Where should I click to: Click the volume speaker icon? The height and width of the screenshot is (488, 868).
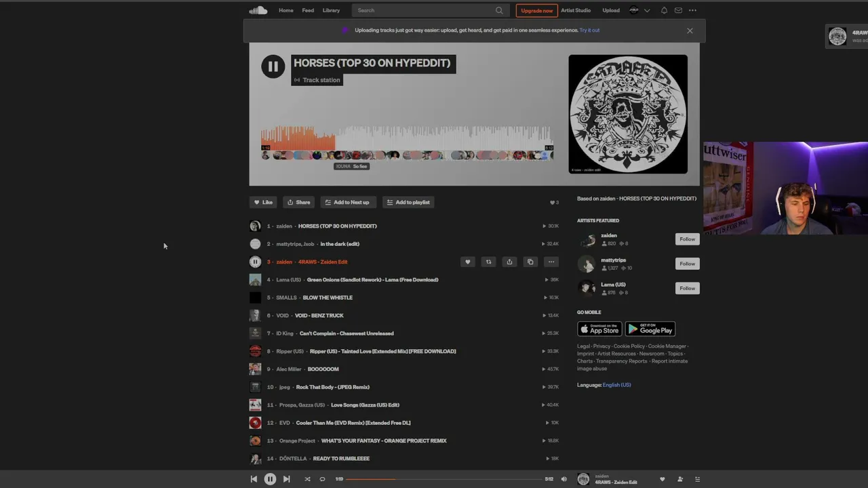(x=564, y=479)
